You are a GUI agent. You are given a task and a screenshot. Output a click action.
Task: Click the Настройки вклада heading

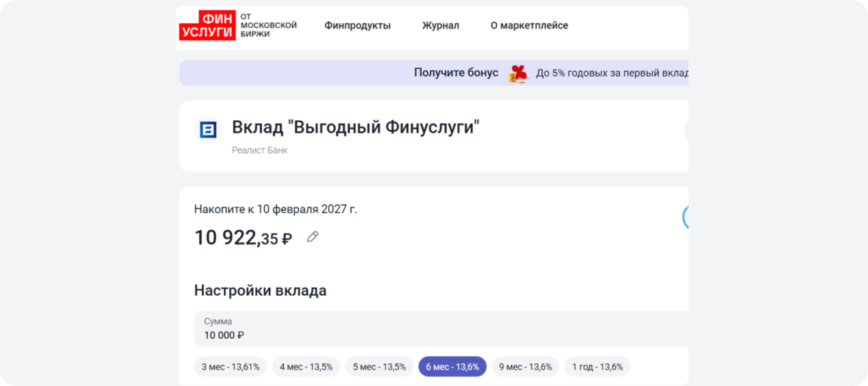(260, 290)
